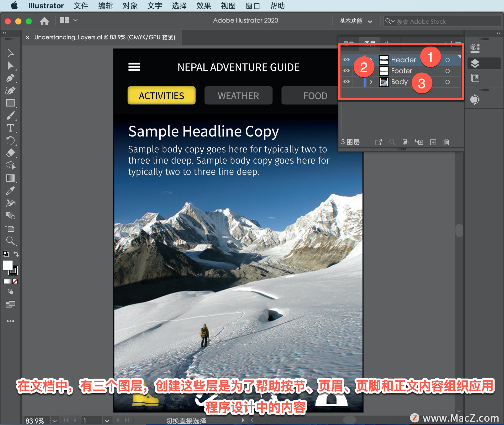Open the 基本功能 workspace dropdown

[x=355, y=21]
